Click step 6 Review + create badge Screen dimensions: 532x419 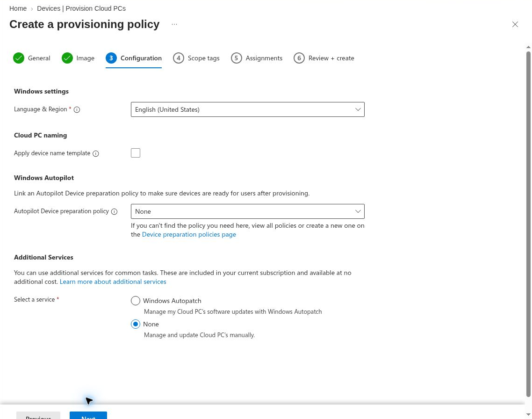tap(299, 58)
